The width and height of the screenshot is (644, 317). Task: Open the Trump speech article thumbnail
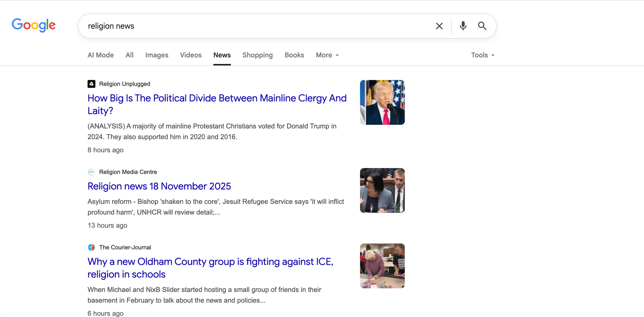(382, 102)
